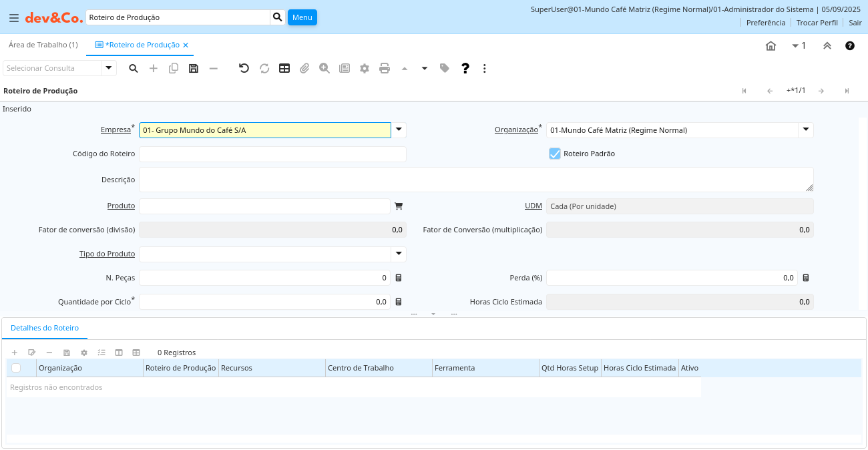Click the Código do Roteiro input field
The height and width of the screenshot is (450, 868).
(272, 154)
